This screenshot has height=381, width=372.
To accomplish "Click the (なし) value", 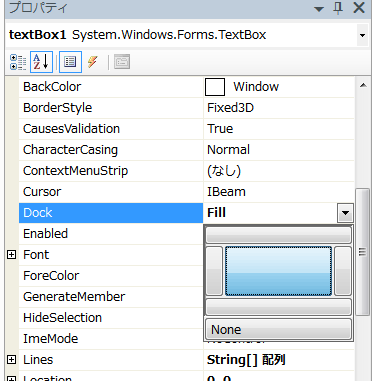I will (x=224, y=171).
